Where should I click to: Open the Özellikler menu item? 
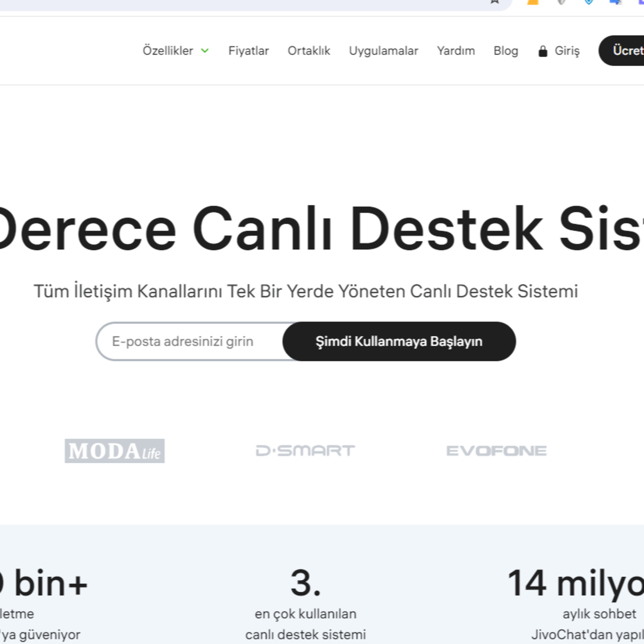click(x=168, y=51)
